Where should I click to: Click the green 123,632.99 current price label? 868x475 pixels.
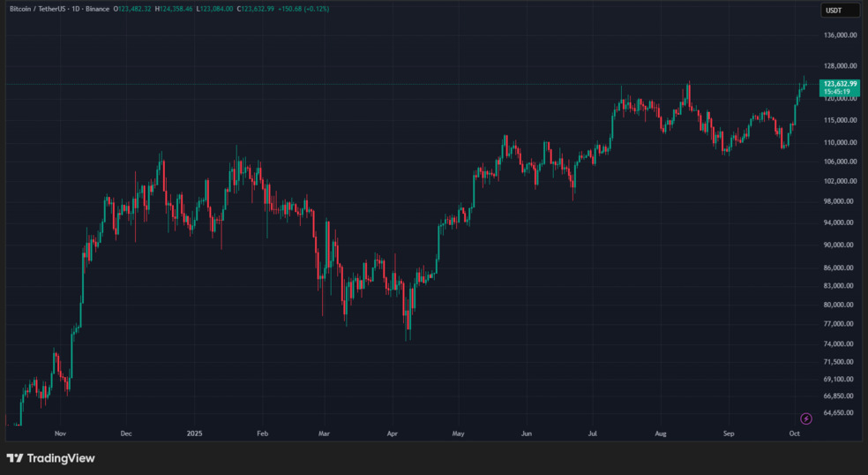[839, 84]
